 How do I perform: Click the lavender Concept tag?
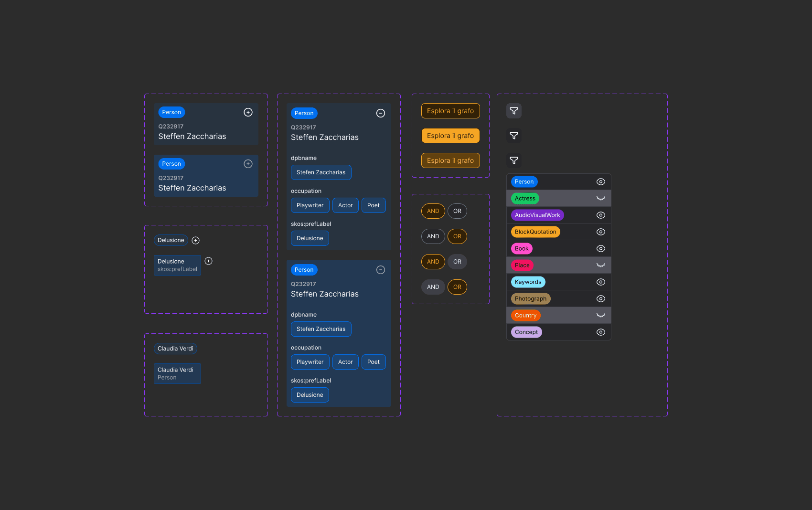tap(526, 332)
